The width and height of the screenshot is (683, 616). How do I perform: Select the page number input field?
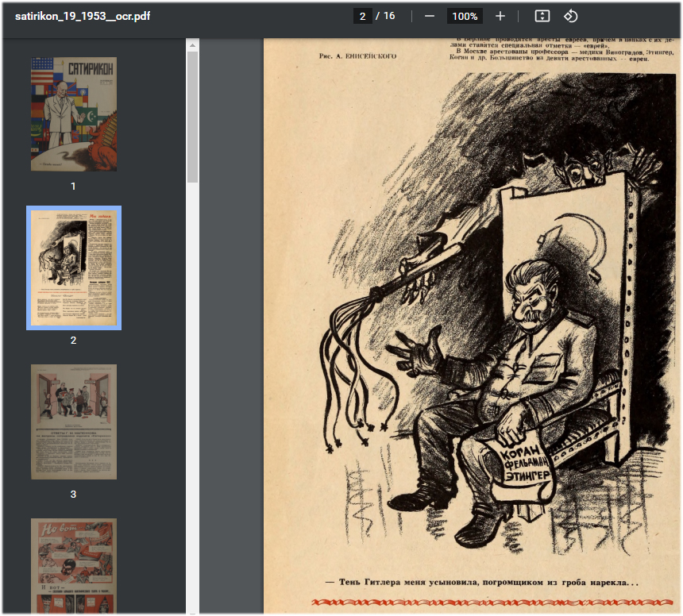pos(362,17)
